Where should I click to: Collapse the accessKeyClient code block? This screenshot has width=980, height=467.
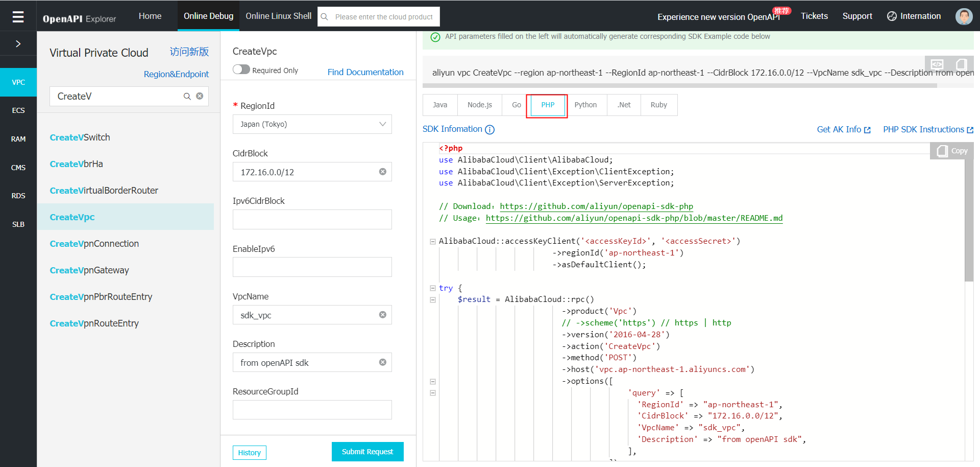[x=433, y=241]
